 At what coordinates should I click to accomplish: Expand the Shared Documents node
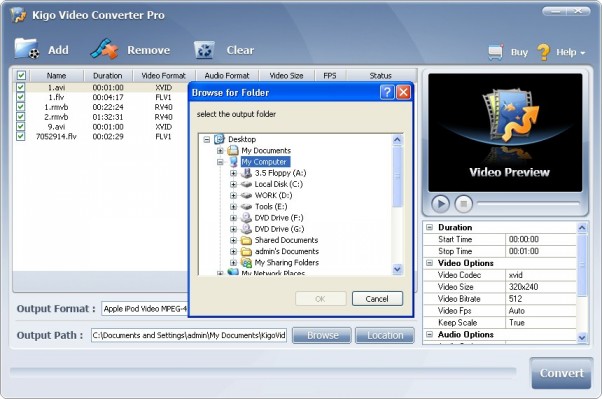[233, 240]
